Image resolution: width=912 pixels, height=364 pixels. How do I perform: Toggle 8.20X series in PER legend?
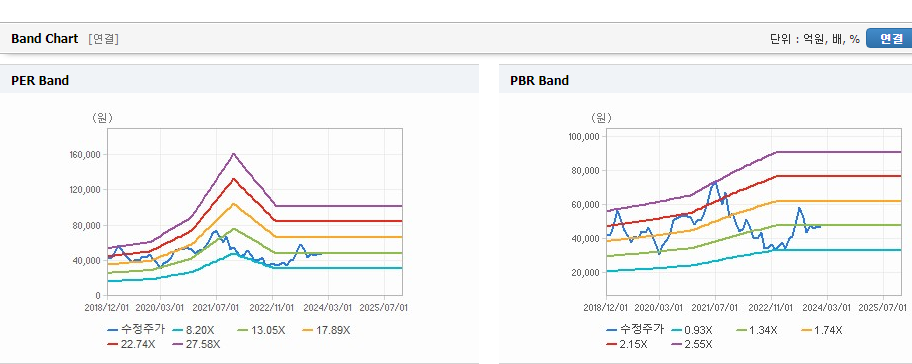194,330
